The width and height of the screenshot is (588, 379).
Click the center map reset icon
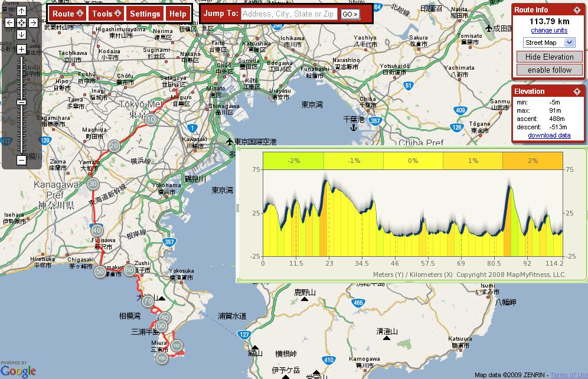tap(21, 22)
